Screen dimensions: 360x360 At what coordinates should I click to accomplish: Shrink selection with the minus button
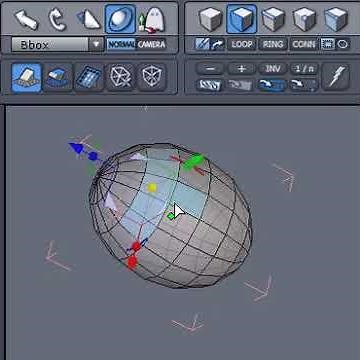[x=210, y=69]
